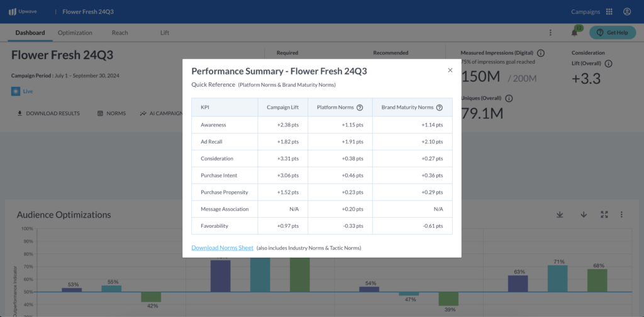
Task: Click the Purchase Intent KPI row label
Action: pyautogui.click(x=219, y=175)
